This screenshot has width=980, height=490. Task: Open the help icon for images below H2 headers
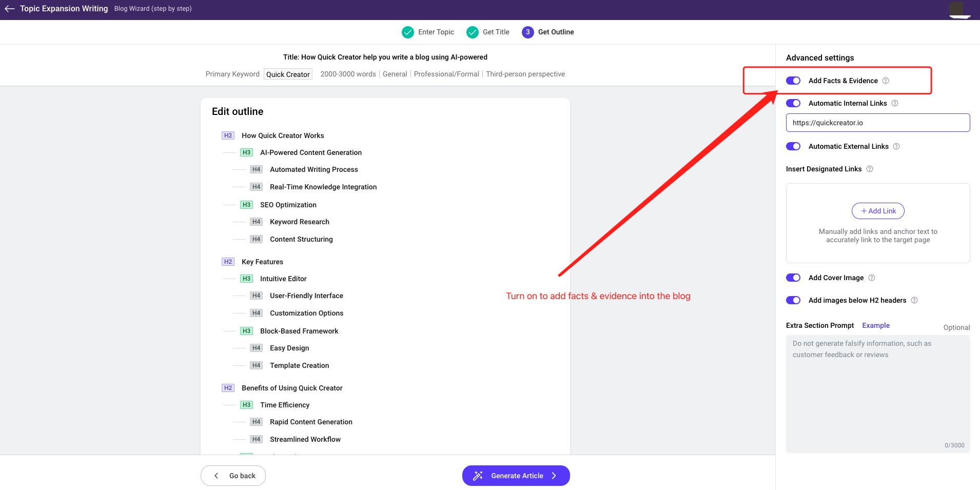coord(914,300)
